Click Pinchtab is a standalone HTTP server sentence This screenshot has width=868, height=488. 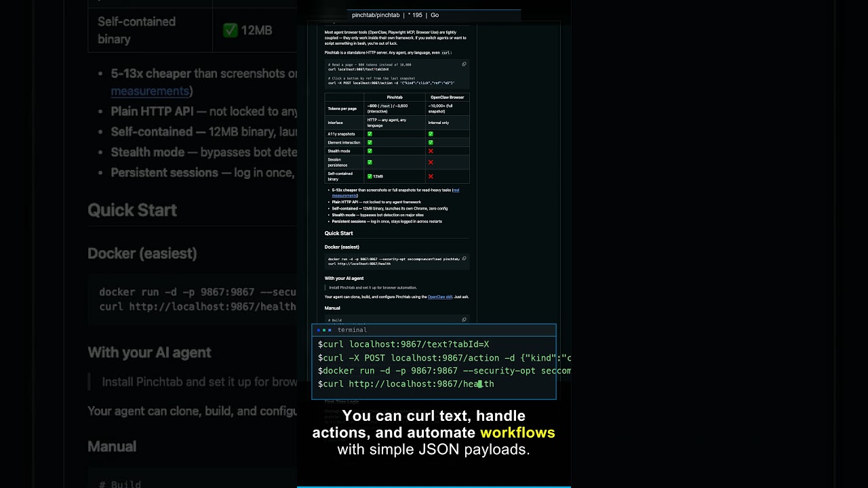pyautogui.click(x=388, y=52)
